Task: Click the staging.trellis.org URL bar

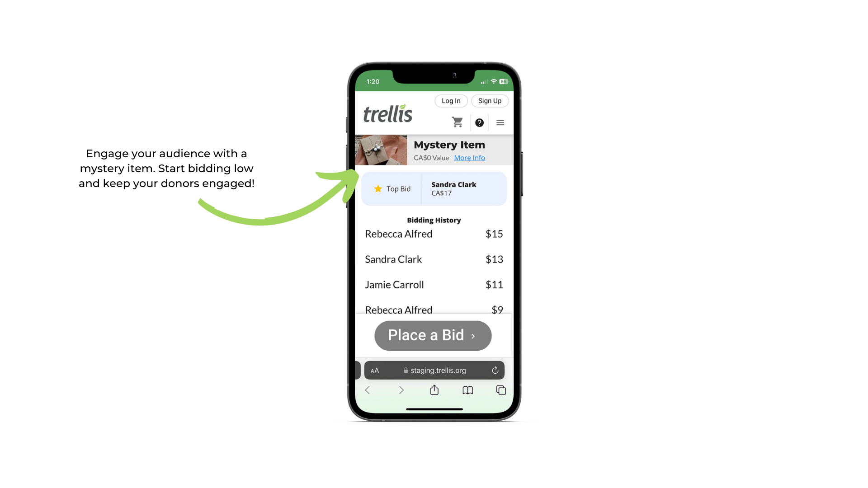Action: pyautogui.click(x=434, y=370)
